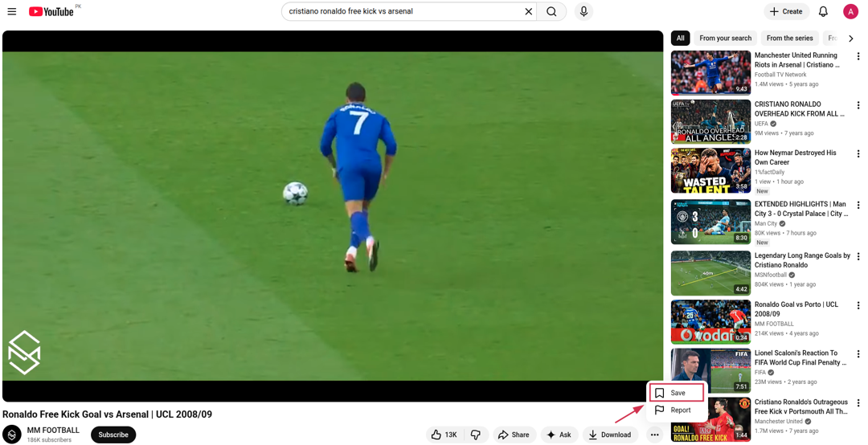Screen dimensions: 868x445
Task: Subscribe to MM FOOTBALL
Action: point(113,435)
